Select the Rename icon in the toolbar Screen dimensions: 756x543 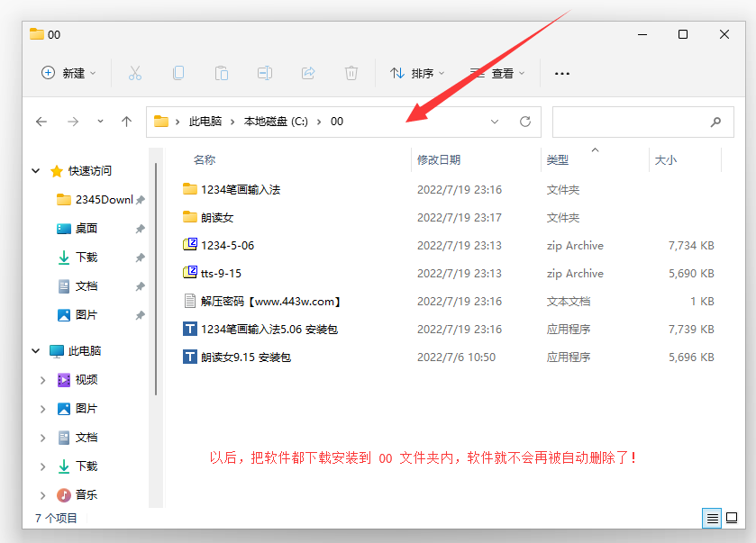pos(265,73)
